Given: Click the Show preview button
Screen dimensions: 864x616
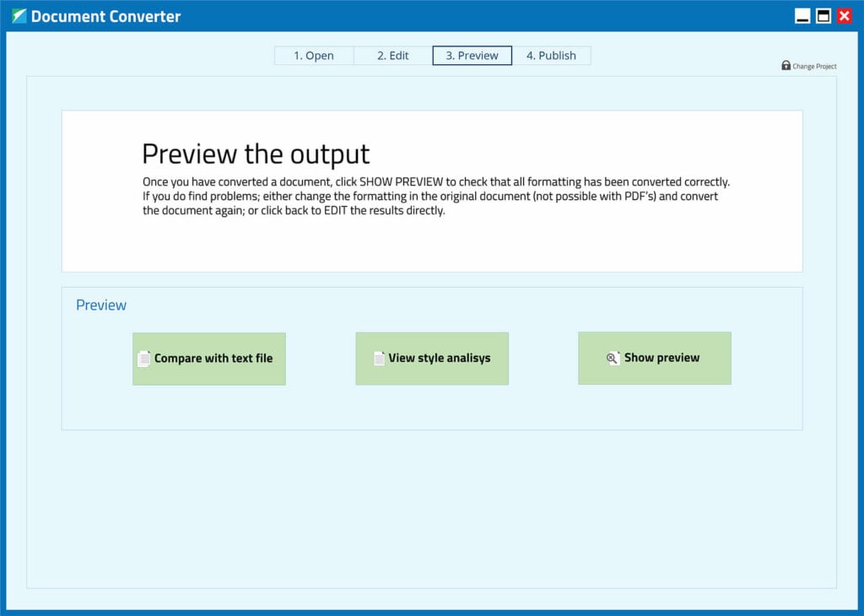Looking at the screenshot, I should [655, 358].
